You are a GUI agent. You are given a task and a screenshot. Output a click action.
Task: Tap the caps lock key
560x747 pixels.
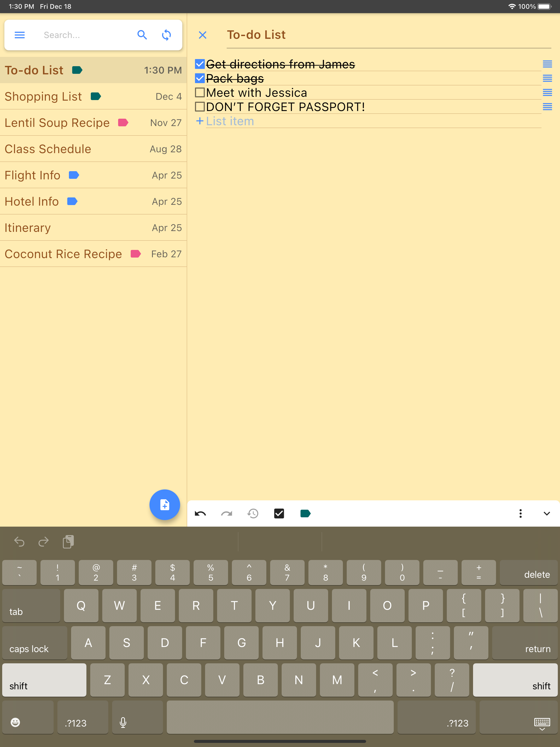(35, 643)
